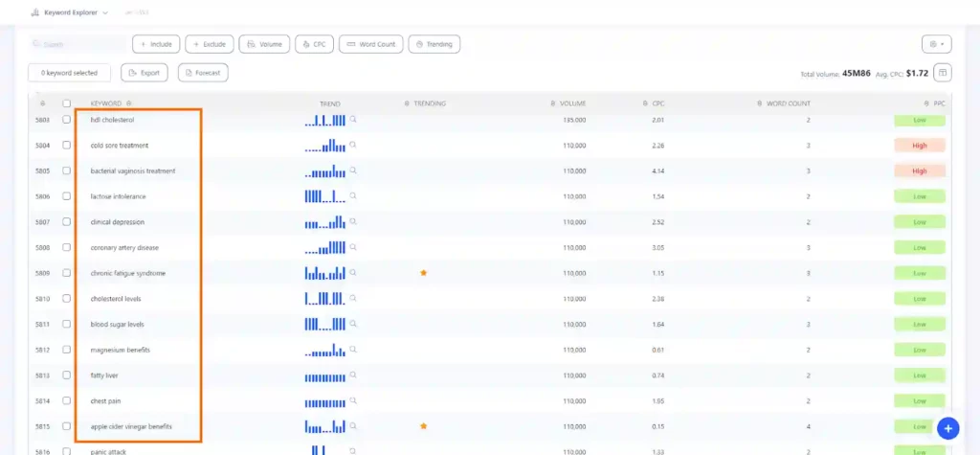Image resolution: width=980 pixels, height=455 pixels.
Task: Check the box for cholesterol levels
Action: coord(67,299)
